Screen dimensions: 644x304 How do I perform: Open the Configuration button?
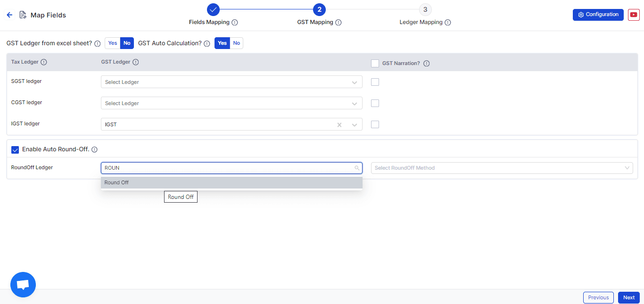click(598, 15)
